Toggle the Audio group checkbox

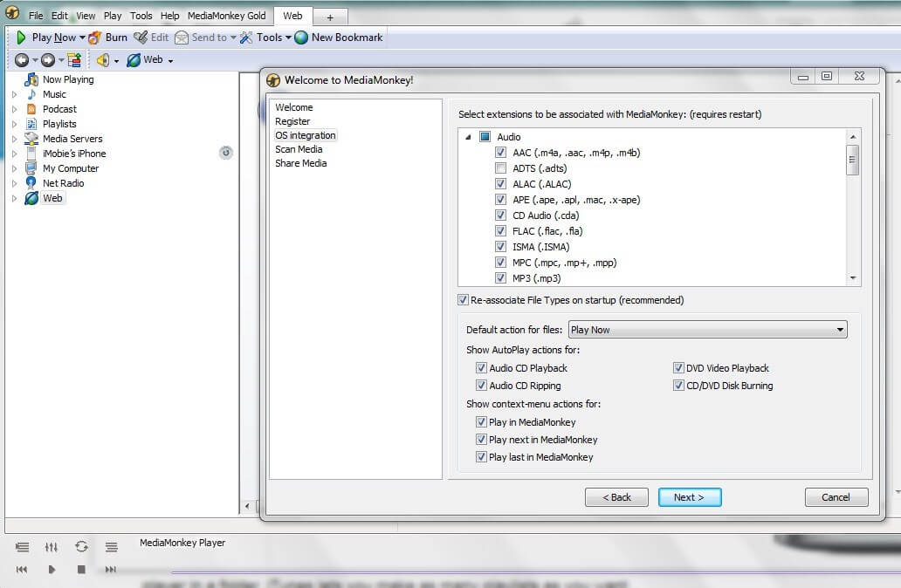[x=485, y=137]
